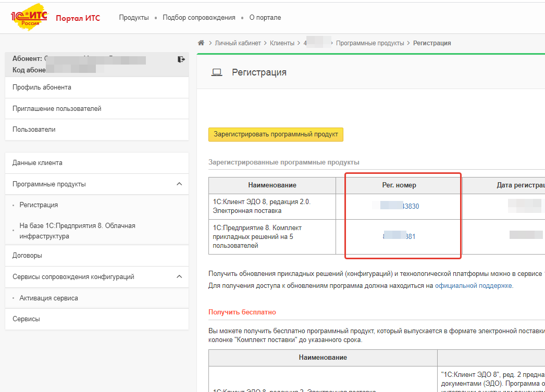Open Данные клиента menu item
The height and width of the screenshot is (392, 545).
click(97, 163)
